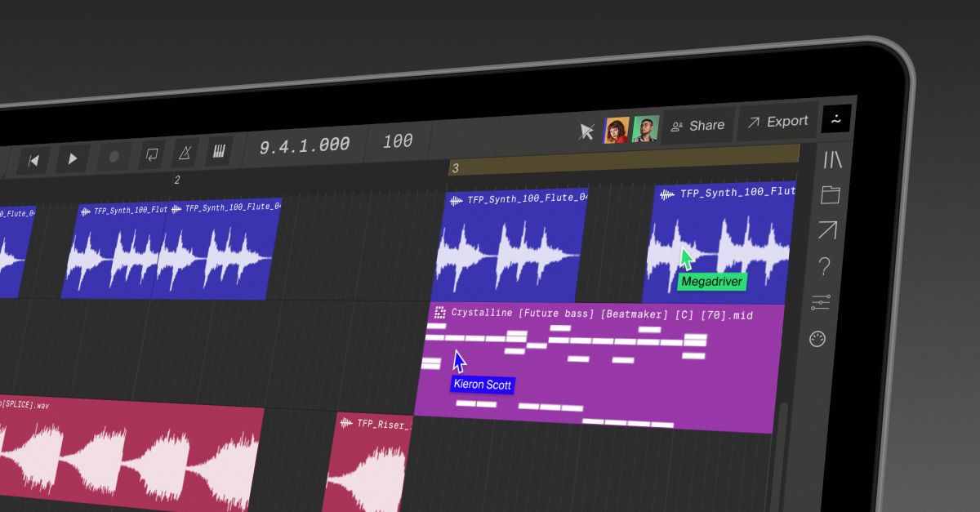Click the export arrow icon in sidebar
The image size is (980, 512).
(x=827, y=230)
